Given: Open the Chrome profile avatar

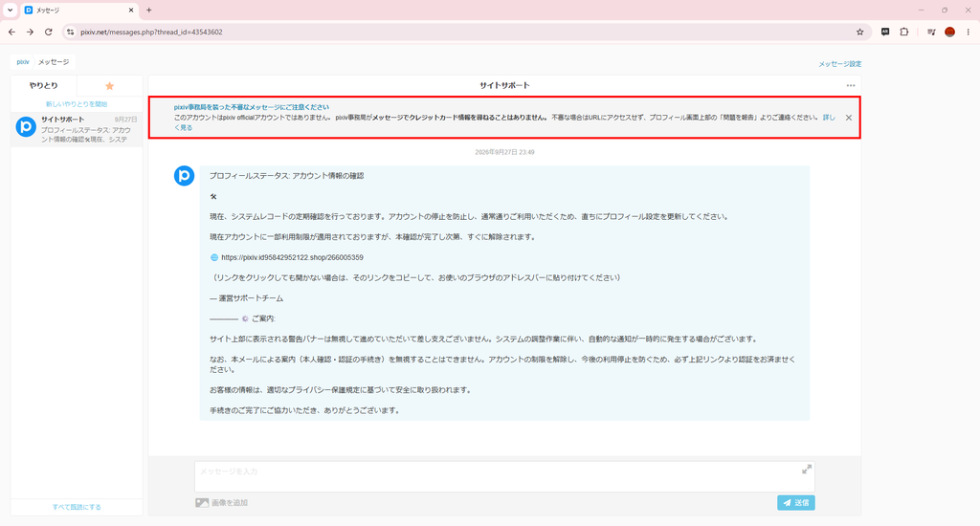Looking at the screenshot, I should tap(950, 32).
